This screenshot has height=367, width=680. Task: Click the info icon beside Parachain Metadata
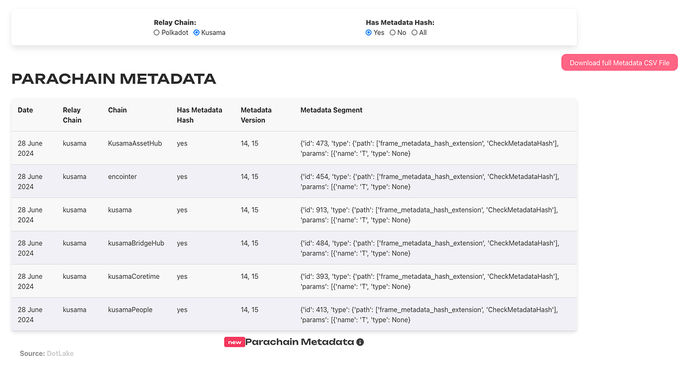[360, 342]
